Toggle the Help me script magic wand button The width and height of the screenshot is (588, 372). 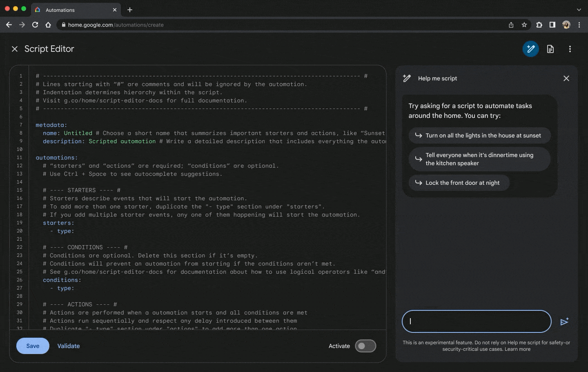[530, 49]
